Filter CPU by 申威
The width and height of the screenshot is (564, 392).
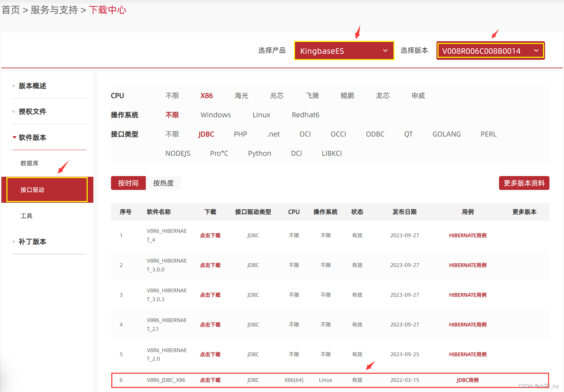418,96
